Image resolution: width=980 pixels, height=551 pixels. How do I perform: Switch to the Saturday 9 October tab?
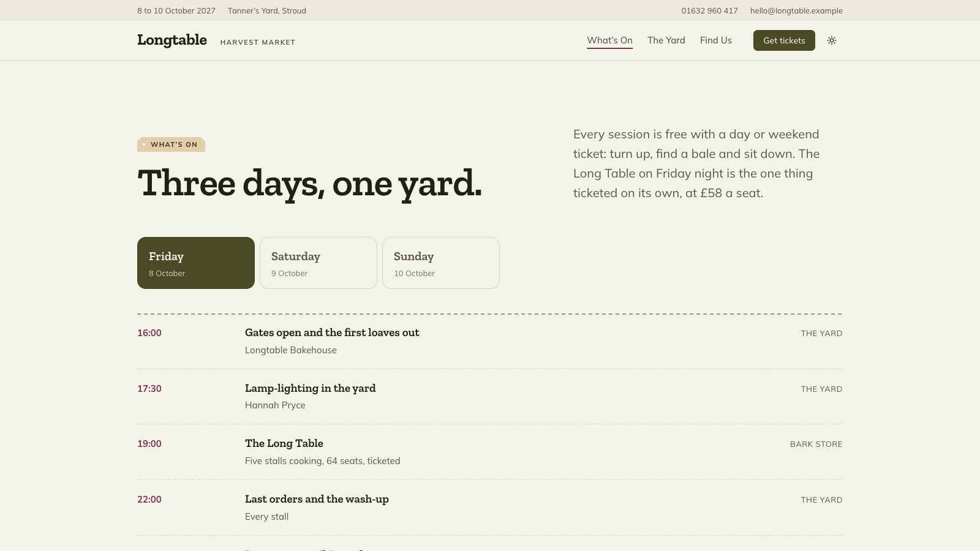point(318,263)
